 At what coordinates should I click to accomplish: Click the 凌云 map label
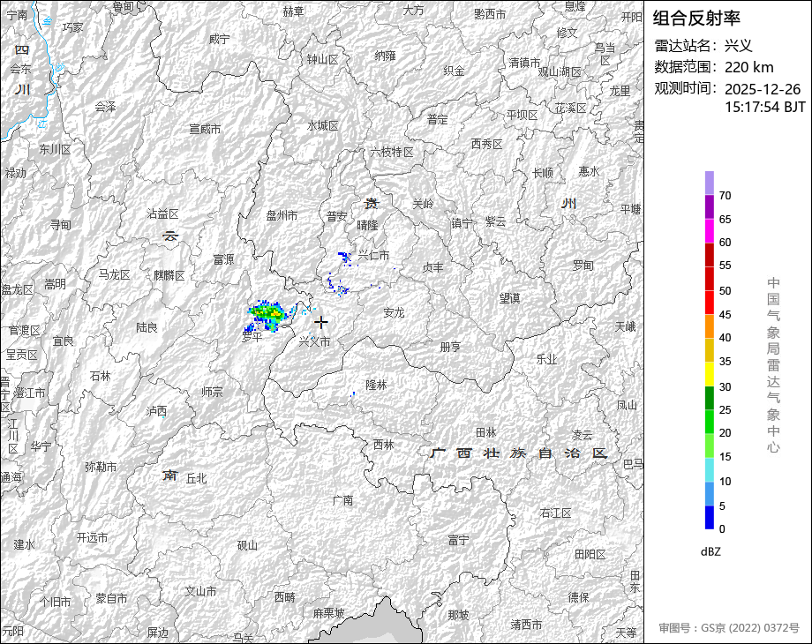tap(582, 435)
